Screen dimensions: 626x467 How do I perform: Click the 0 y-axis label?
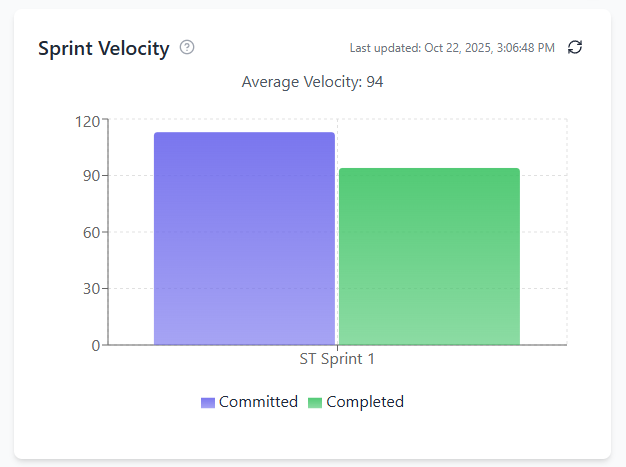click(95, 346)
